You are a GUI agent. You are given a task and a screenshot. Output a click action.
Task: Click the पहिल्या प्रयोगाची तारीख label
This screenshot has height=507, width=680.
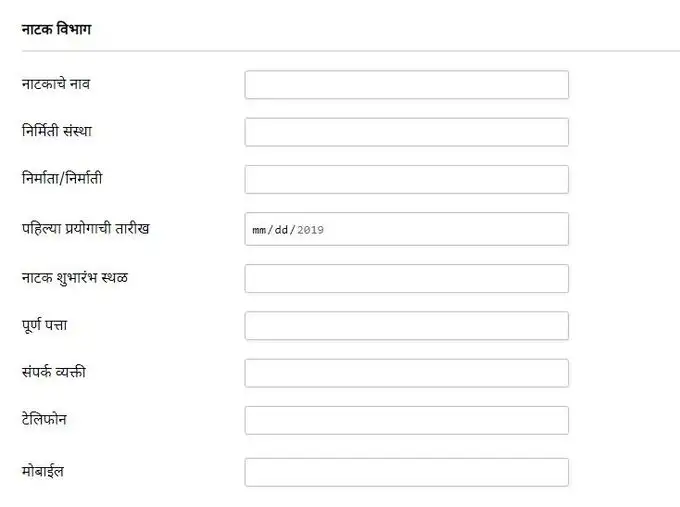tap(85, 228)
